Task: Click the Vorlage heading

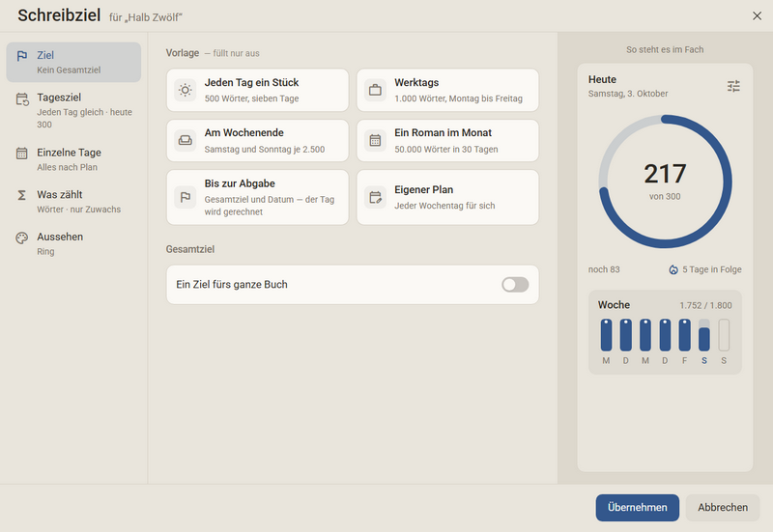Action: point(183,53)
